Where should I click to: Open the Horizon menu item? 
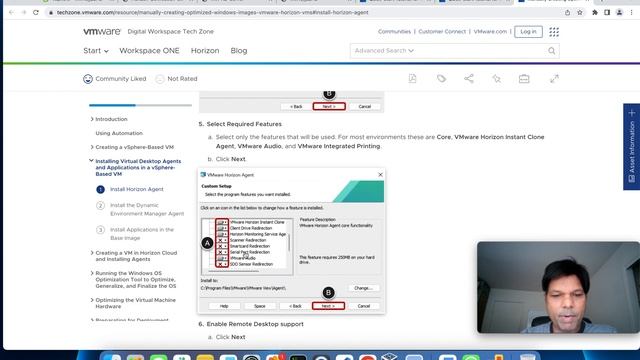[x=205, y=51]
